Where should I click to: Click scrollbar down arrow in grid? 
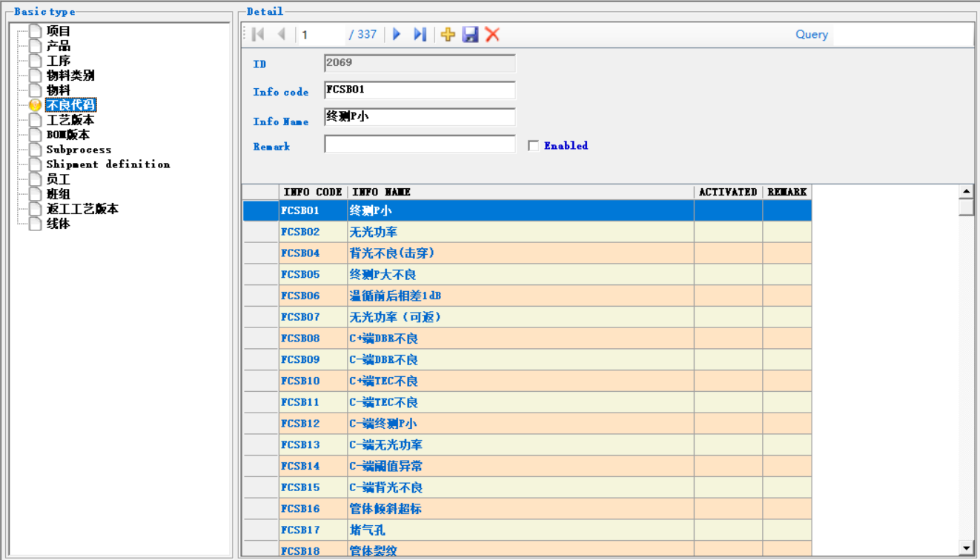tap(965, 548)
